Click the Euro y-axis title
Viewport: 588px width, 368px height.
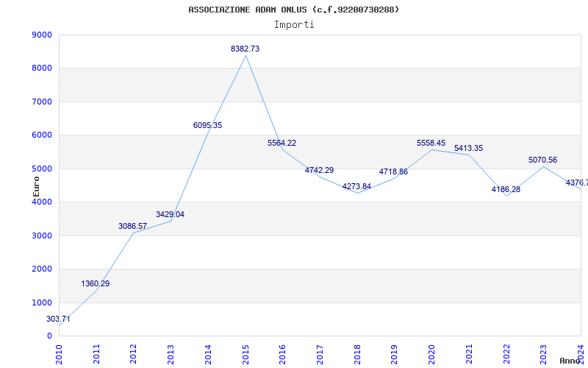click(36, 187)
